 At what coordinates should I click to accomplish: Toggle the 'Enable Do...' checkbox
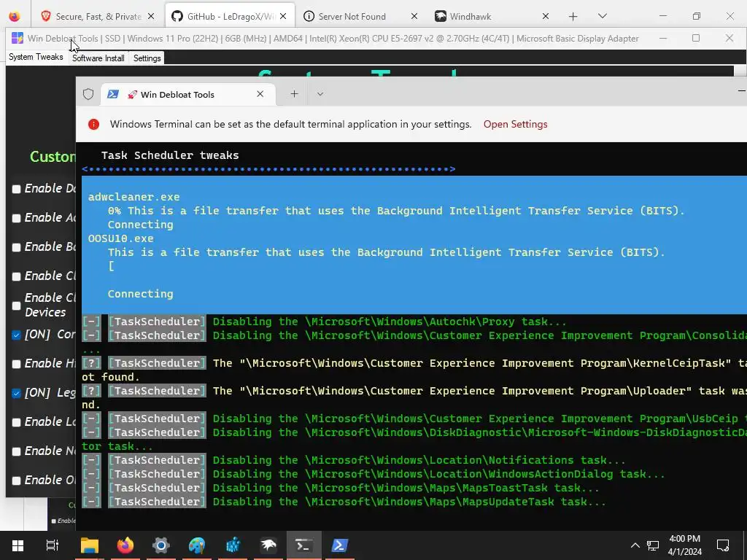pos(16,189)
